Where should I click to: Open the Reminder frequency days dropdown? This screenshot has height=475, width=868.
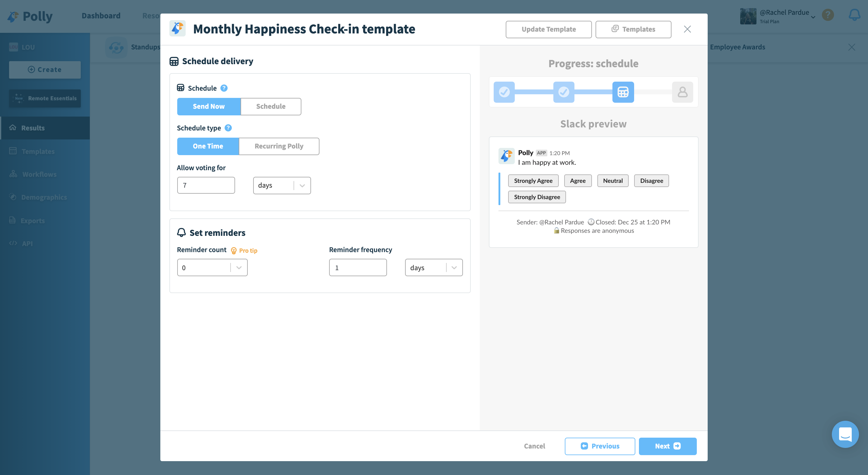[433, 268]
